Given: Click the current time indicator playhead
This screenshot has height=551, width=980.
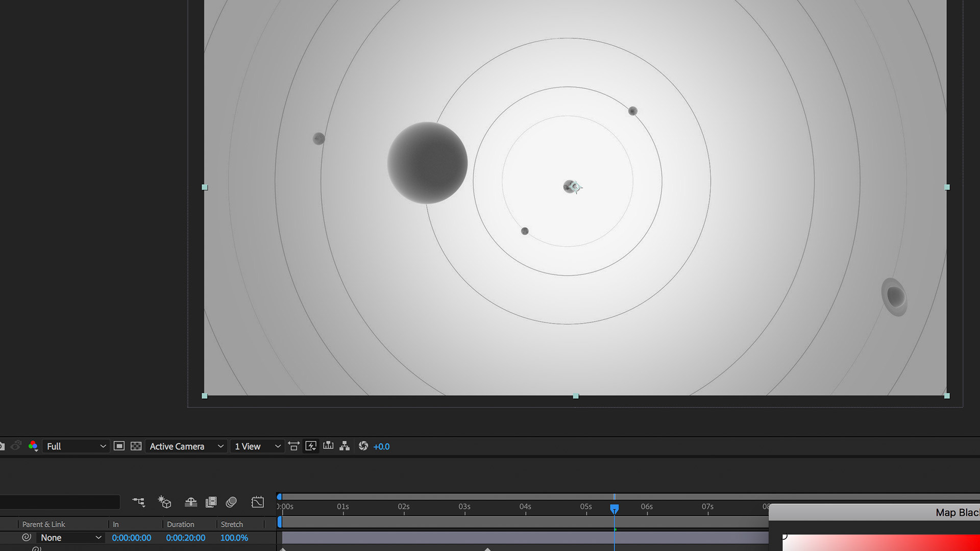Looking at the screenshot, I should point(615,509).
